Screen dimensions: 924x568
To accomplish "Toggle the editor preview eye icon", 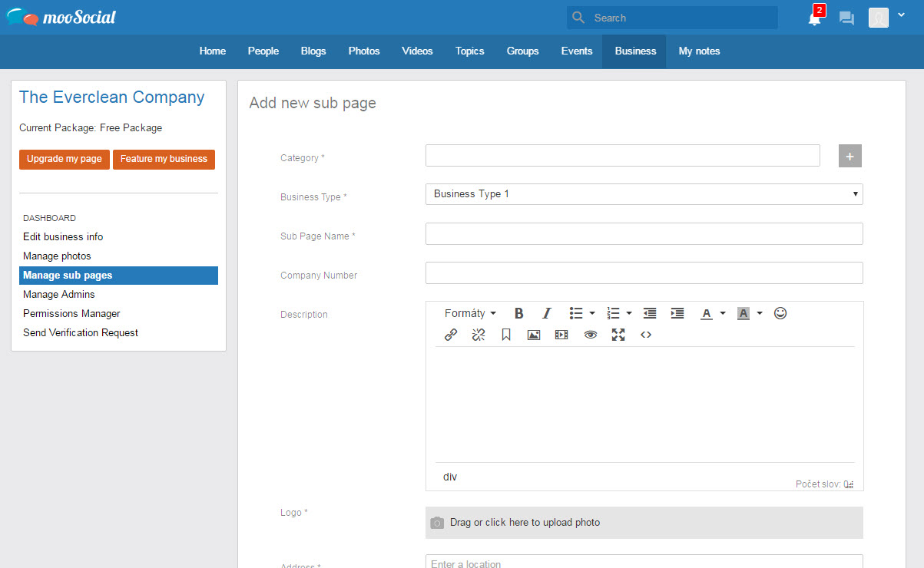I will tap(590, 335).
